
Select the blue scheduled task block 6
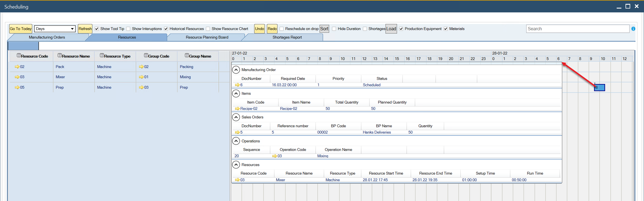(x=599, y=88)
